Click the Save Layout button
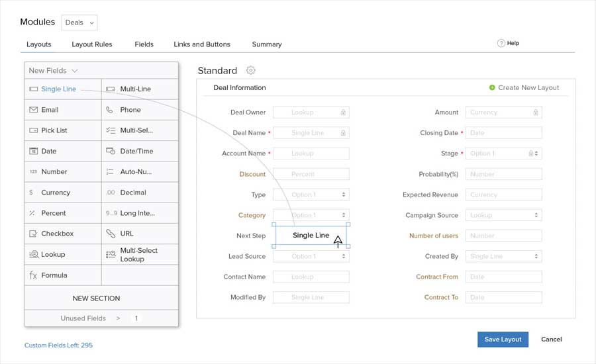The height and width of the screenshot is (364, 596). pos(503,340)
